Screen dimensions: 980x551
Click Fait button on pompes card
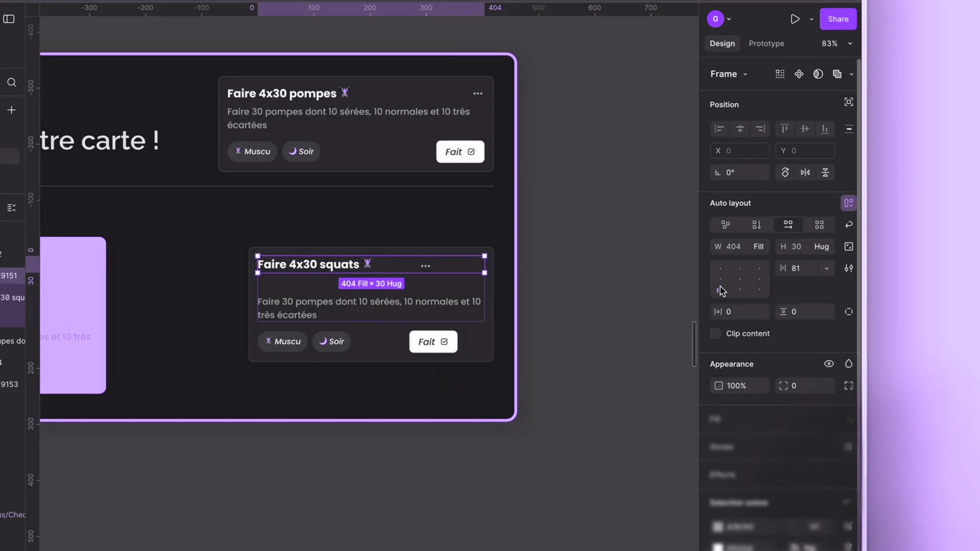coord(460,152)
